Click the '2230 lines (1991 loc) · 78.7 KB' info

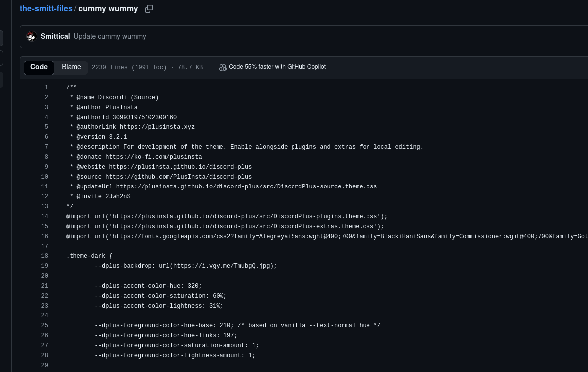coord(147,67)
